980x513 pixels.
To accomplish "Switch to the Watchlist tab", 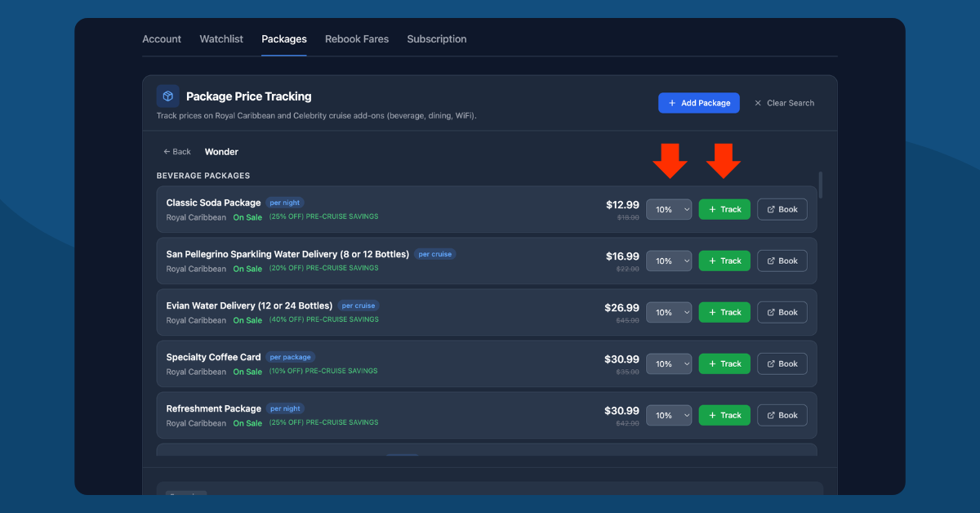I will (220, 38).
